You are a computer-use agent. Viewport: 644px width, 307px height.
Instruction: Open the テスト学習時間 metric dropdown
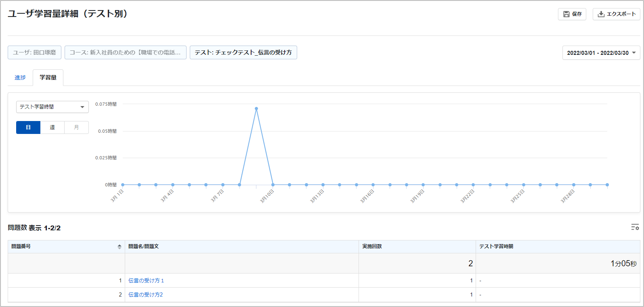coord(52,107)
